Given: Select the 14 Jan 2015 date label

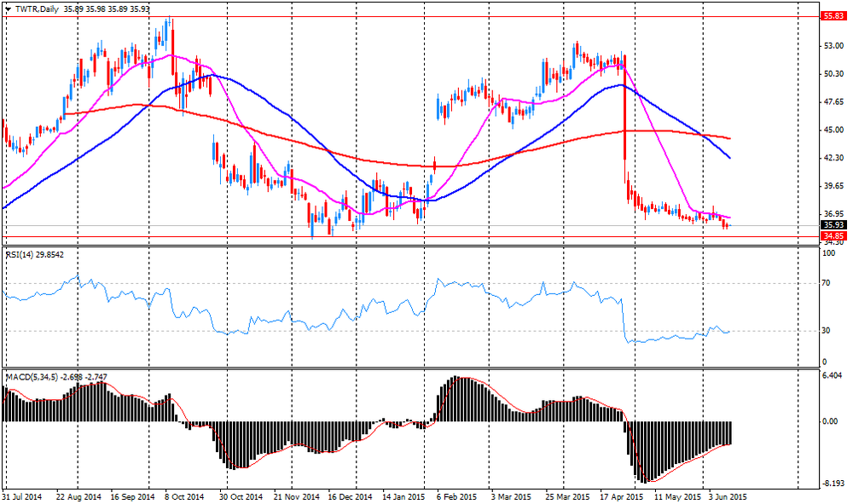Looking at the screenshot, I should coord(403,497).
